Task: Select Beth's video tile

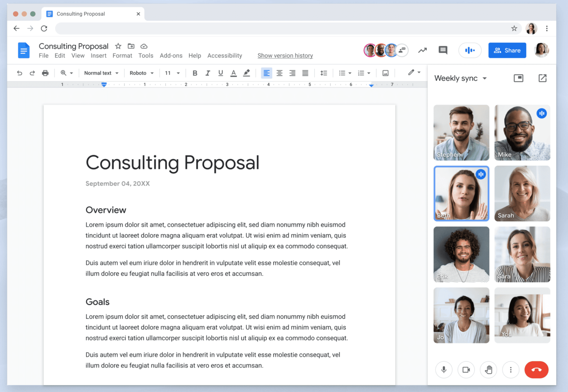Action: coord(461,193)
